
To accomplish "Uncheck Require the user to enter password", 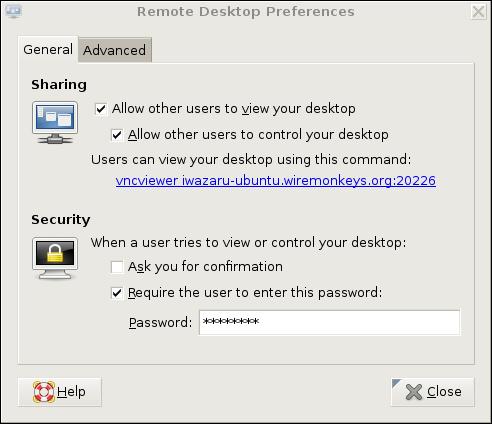I will coord(117,293).
